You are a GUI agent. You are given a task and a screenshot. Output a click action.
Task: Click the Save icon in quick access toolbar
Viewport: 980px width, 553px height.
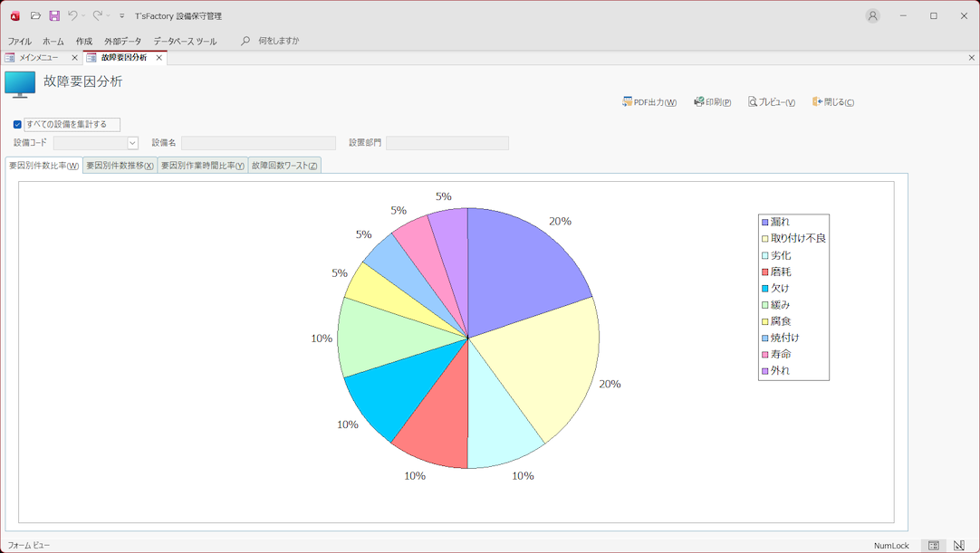coord(54,16)
